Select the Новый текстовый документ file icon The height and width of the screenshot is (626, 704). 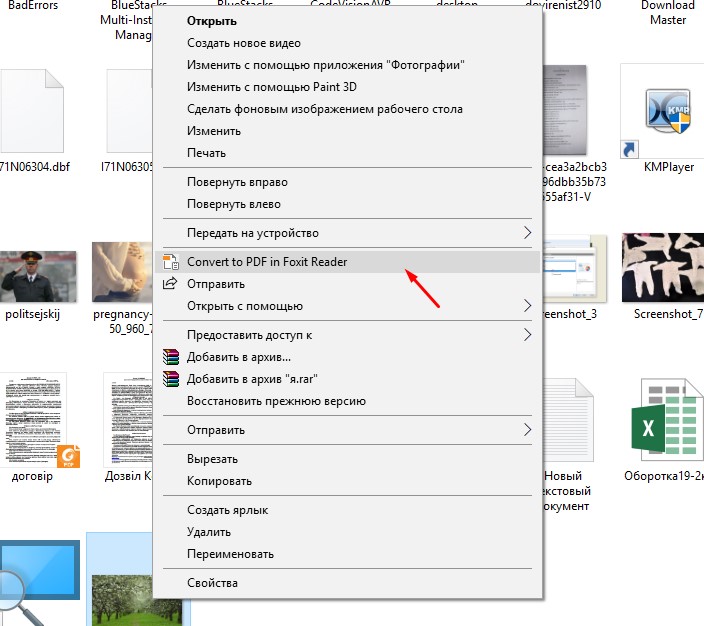pos(568,420)
